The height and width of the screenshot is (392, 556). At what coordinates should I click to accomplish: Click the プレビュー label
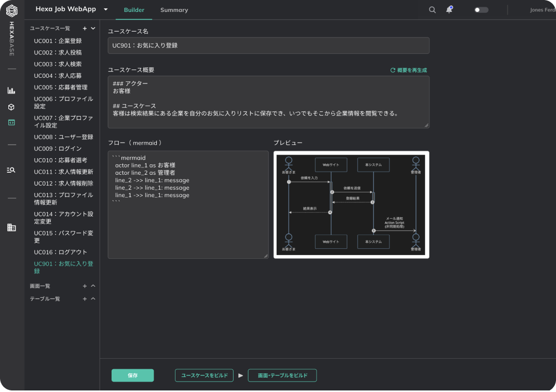(x=288, y=143)
